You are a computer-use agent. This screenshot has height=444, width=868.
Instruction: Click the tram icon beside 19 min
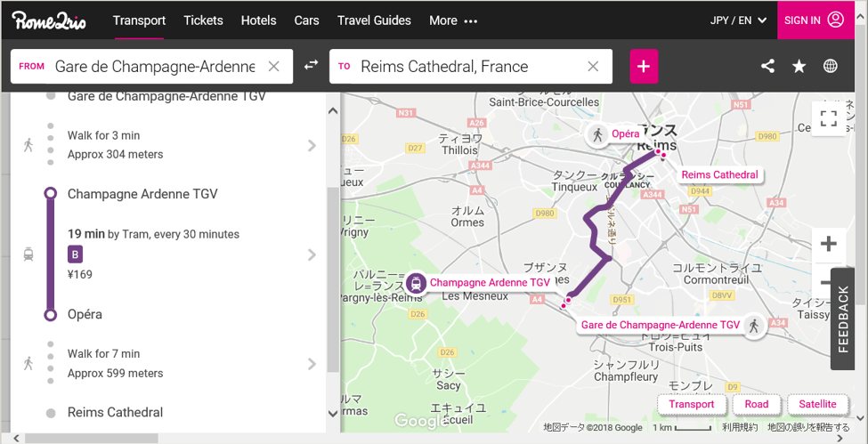click(x=28, y=254)
